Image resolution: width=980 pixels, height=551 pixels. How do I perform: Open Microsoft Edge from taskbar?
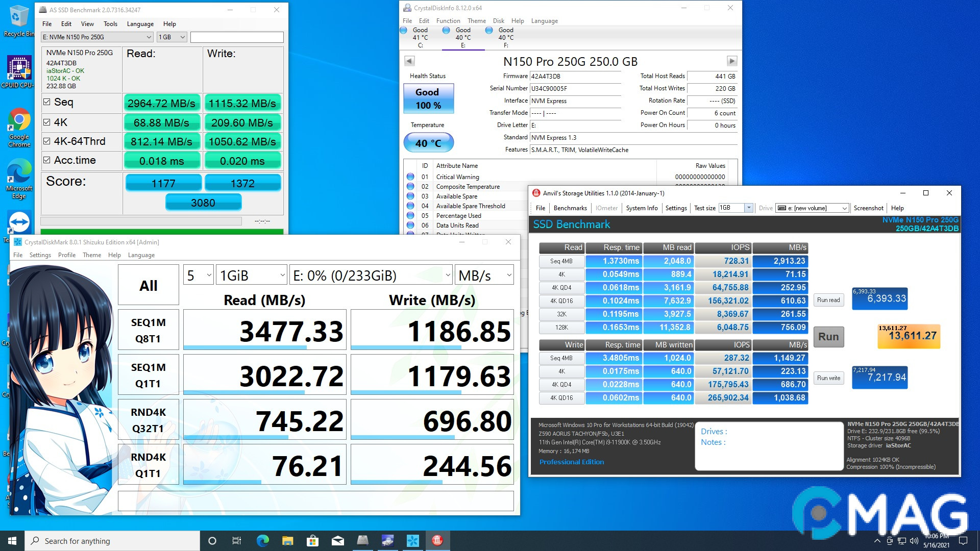coord(262,541)
